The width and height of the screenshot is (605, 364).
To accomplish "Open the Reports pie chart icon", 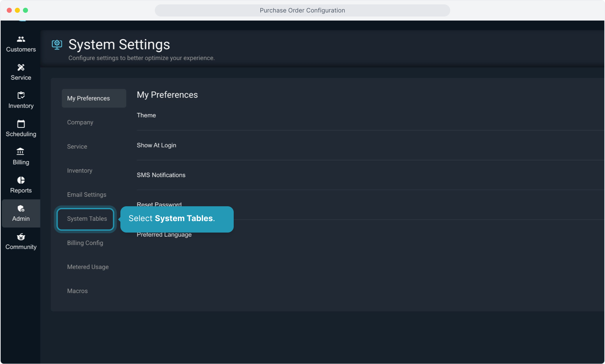I will coord(21,180).
